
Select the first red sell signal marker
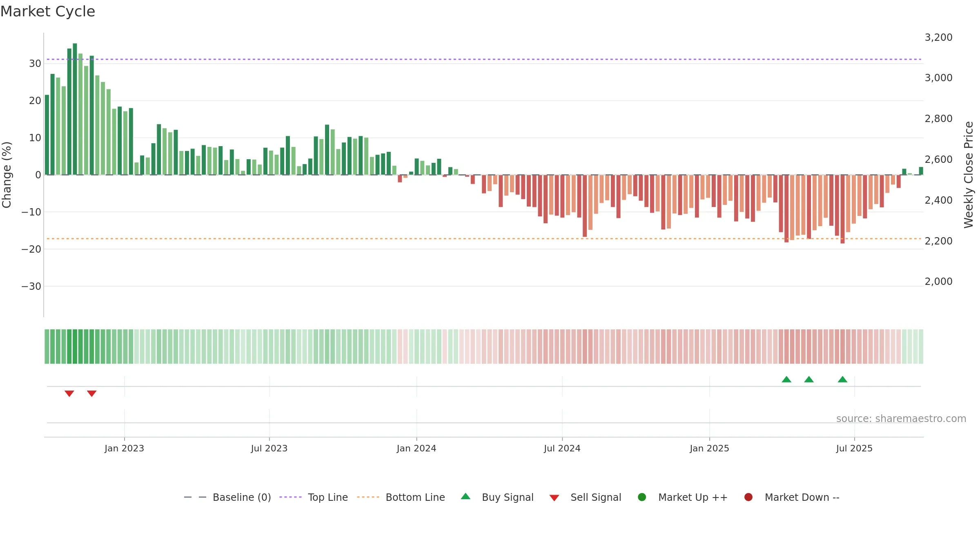(69, 393)
